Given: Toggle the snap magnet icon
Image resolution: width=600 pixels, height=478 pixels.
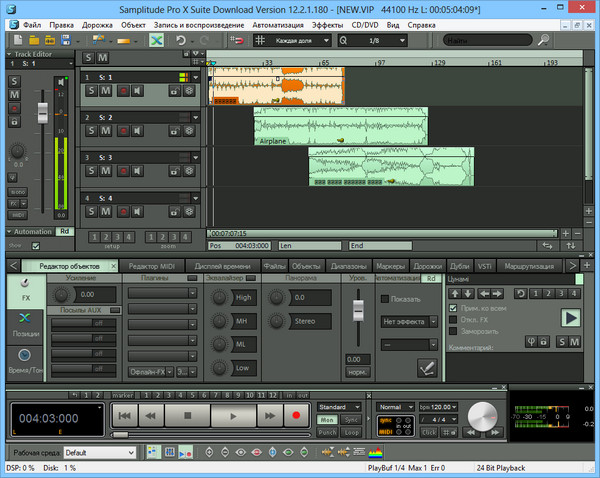Looking at the screenshot, I should coord(237,40).
